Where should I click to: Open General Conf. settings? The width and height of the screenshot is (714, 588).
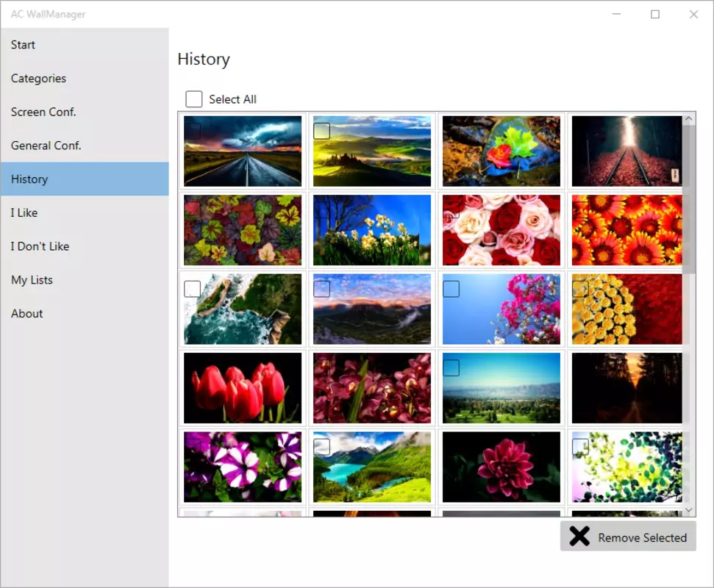tap(85, 146)
